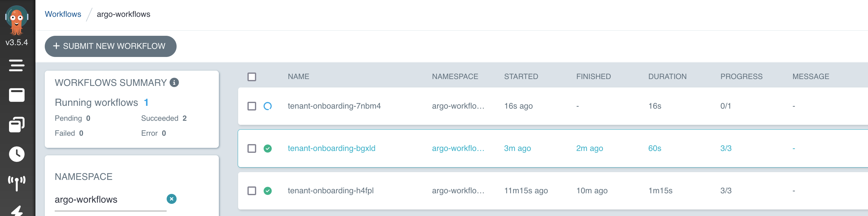Check the box for tenant-onboarding-h4fpl

coord(252,191)
